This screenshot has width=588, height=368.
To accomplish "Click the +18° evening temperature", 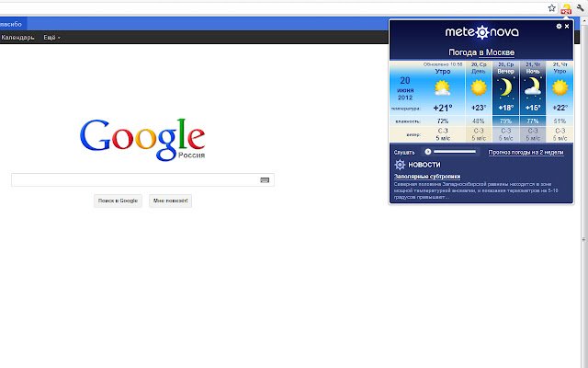I will [x=506, y=108].
